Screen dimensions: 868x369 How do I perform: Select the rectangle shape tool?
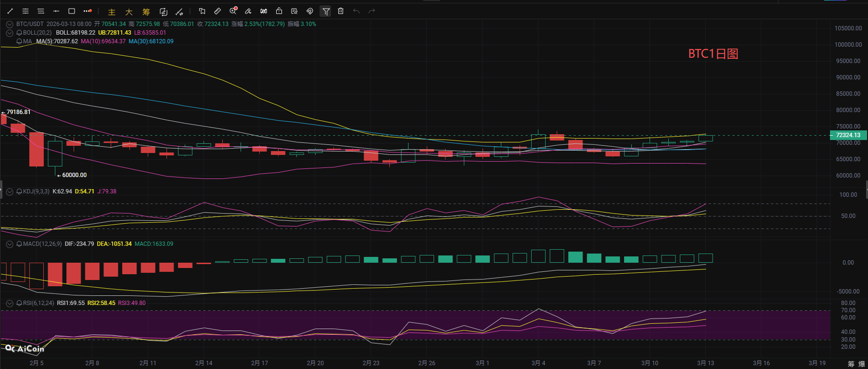(x=72, y=11)
